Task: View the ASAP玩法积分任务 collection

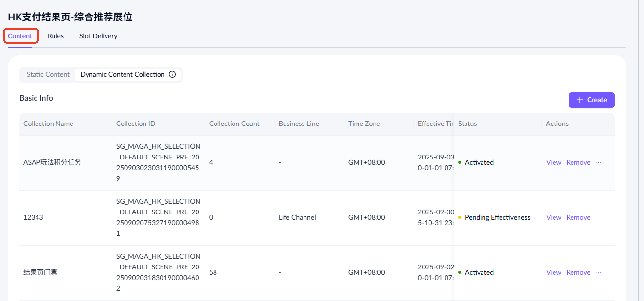Action: (554, 162)
